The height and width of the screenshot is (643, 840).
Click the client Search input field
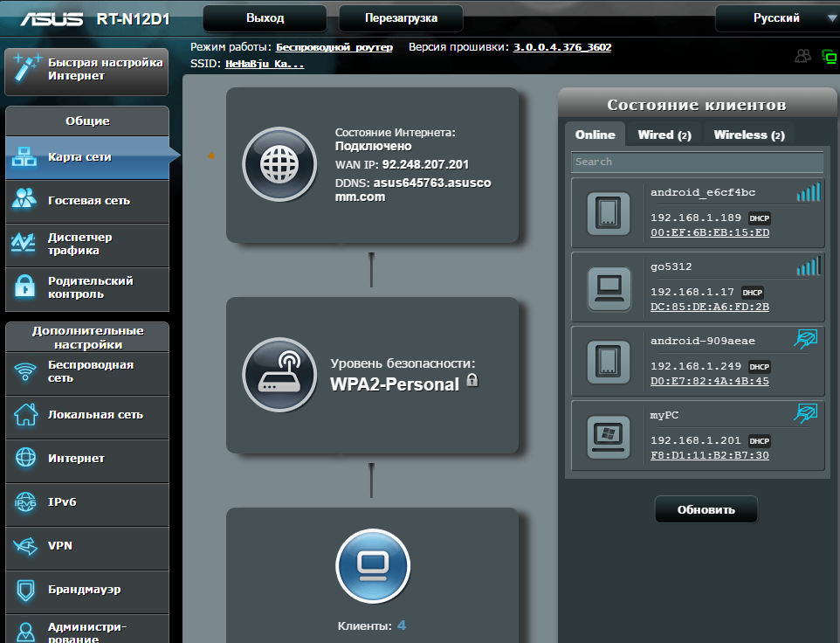click(x=697, y=162)
